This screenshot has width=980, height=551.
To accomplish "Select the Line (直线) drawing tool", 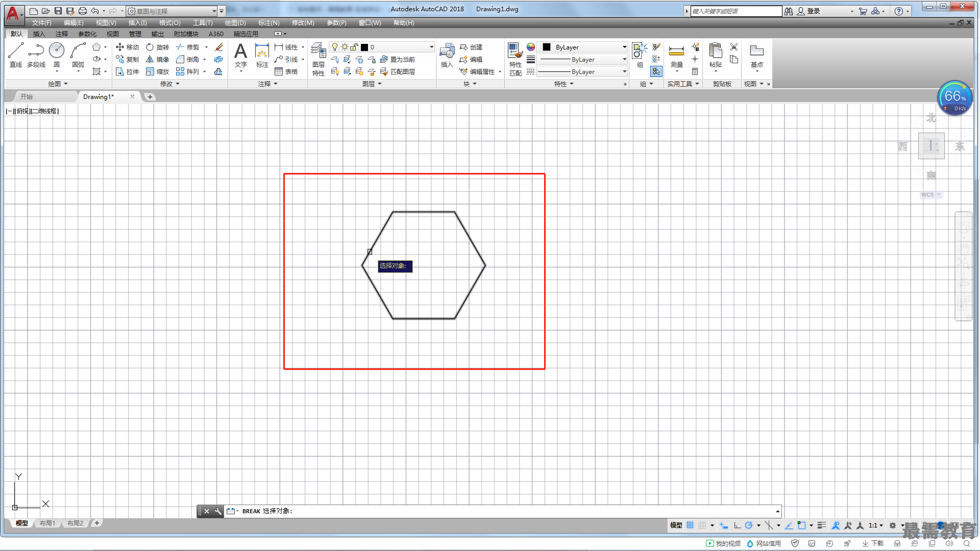I will click(16, 55).
